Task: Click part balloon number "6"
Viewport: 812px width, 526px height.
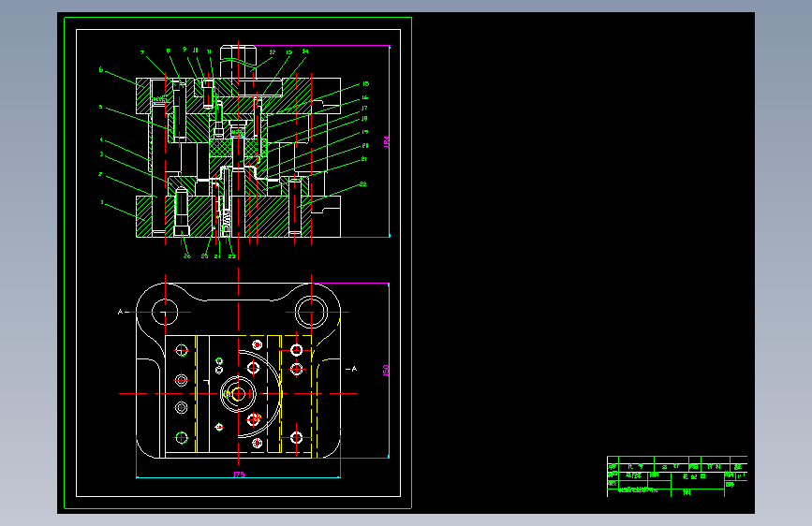Action: (x=101, y=69)
